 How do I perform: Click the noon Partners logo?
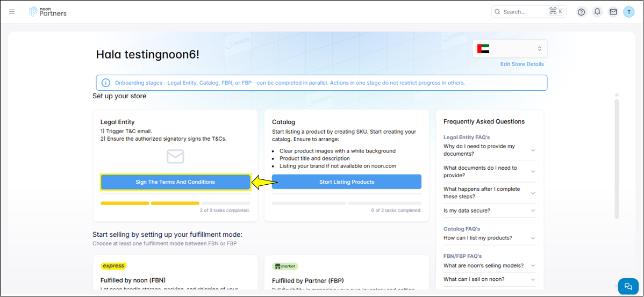48,12
